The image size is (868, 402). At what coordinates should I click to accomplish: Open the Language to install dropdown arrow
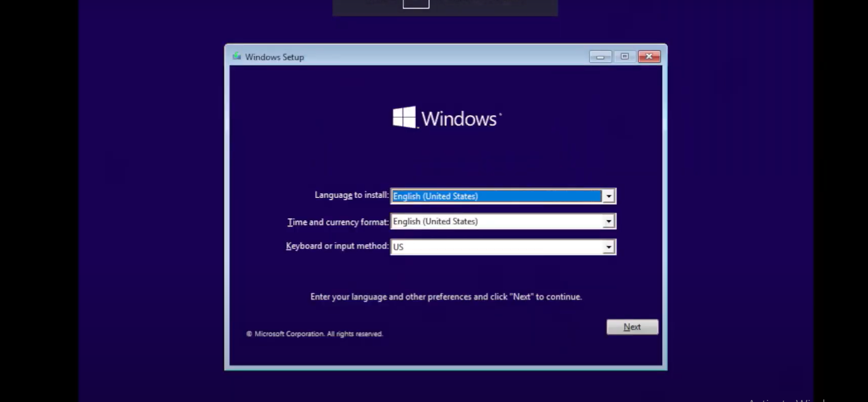(x=608, y=196)
